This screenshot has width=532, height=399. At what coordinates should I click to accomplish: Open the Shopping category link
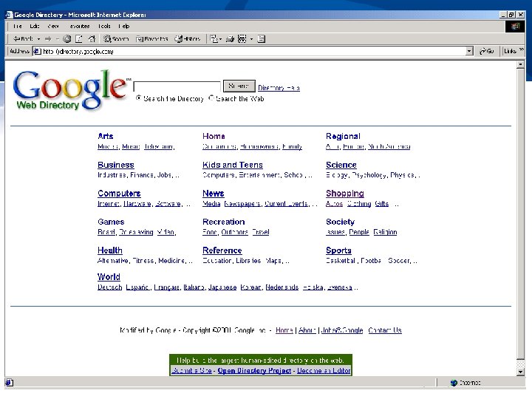[x=345, y=194]
